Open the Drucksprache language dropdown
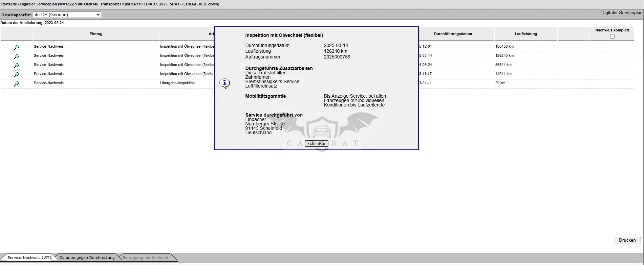Viewport: 644px width, 265px height. [x=67, y=15]
